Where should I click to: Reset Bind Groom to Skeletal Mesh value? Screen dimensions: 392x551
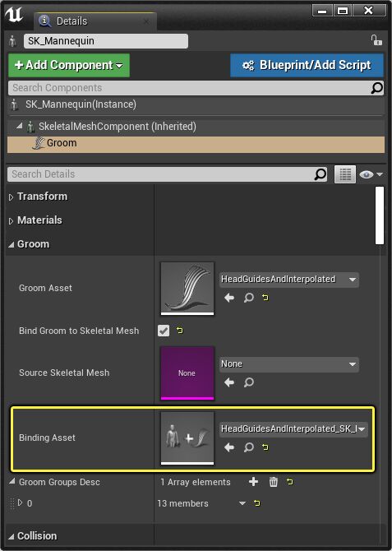pos(179,331)
